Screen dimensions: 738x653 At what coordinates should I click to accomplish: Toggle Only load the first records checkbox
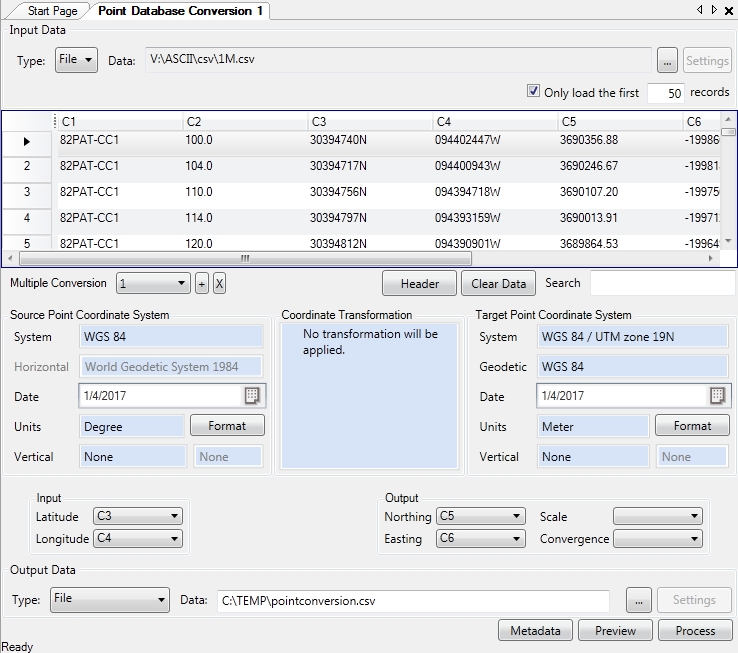point(533,91)
